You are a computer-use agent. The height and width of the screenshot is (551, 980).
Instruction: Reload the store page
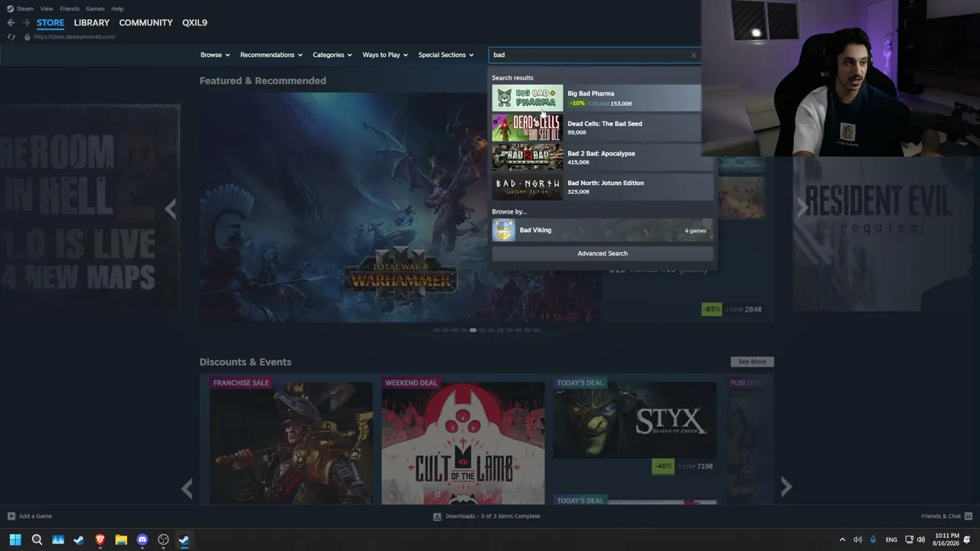point(11,37)
